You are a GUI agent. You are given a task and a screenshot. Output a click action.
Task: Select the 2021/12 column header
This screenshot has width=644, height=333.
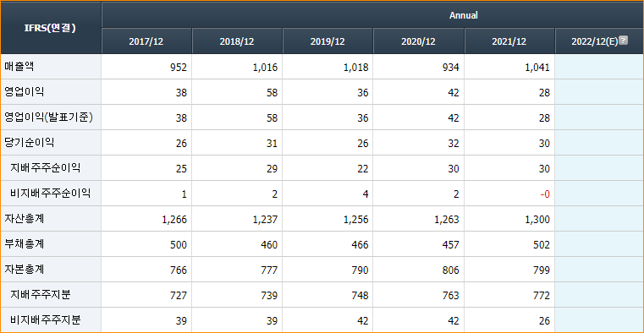click(x=509, y=41)
